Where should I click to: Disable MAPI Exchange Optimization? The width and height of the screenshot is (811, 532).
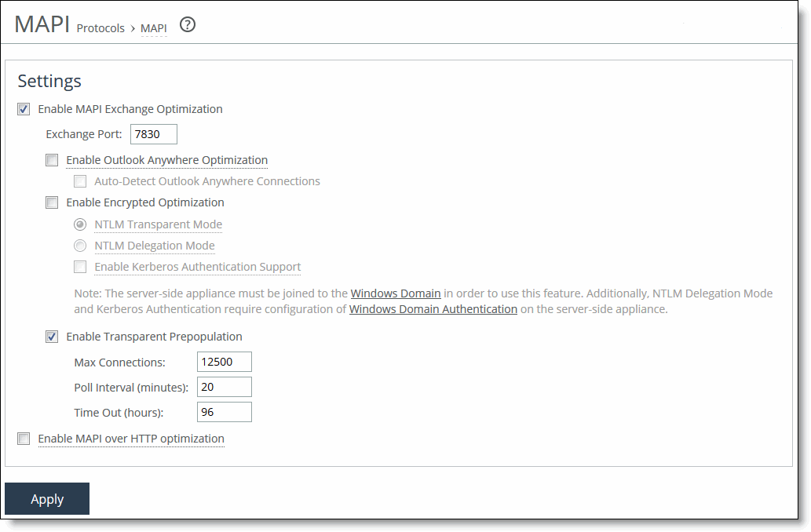(23, 109)
